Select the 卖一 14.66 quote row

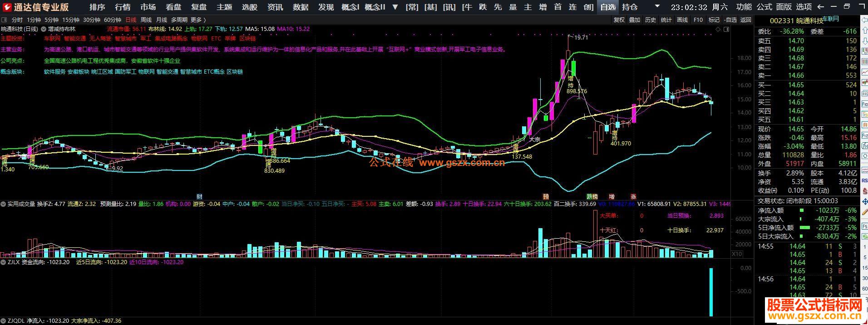click(807, 75)
